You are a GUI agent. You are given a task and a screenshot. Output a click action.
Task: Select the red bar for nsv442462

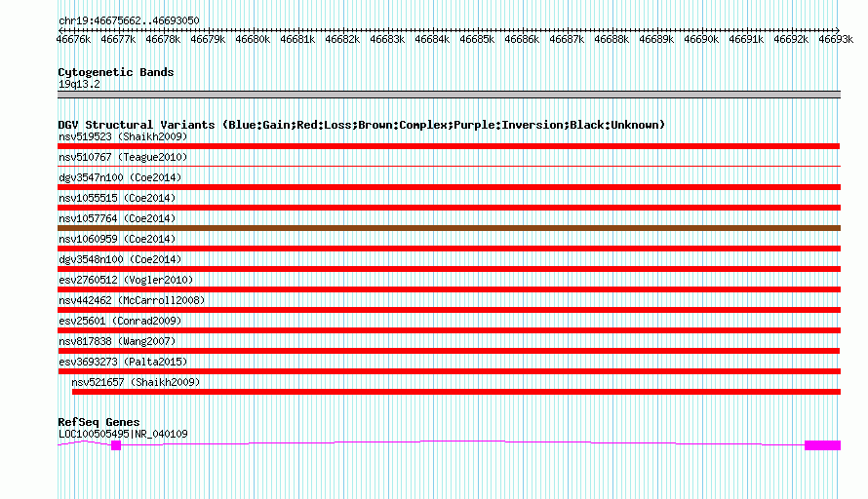(449, 310)
